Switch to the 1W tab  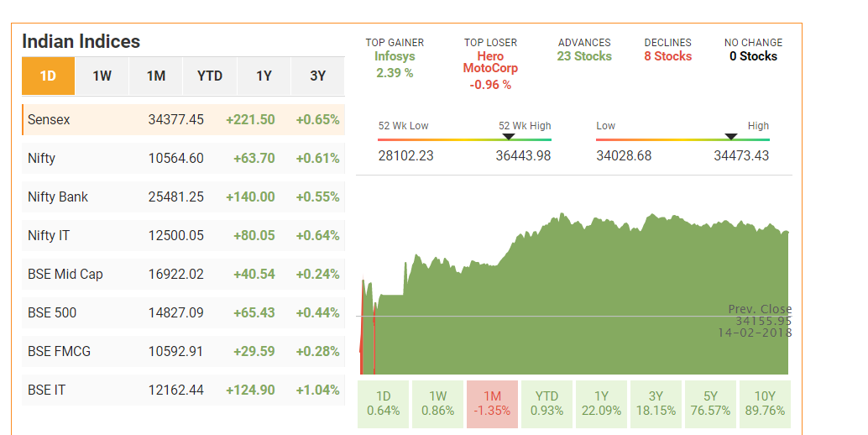pos(102,76)
